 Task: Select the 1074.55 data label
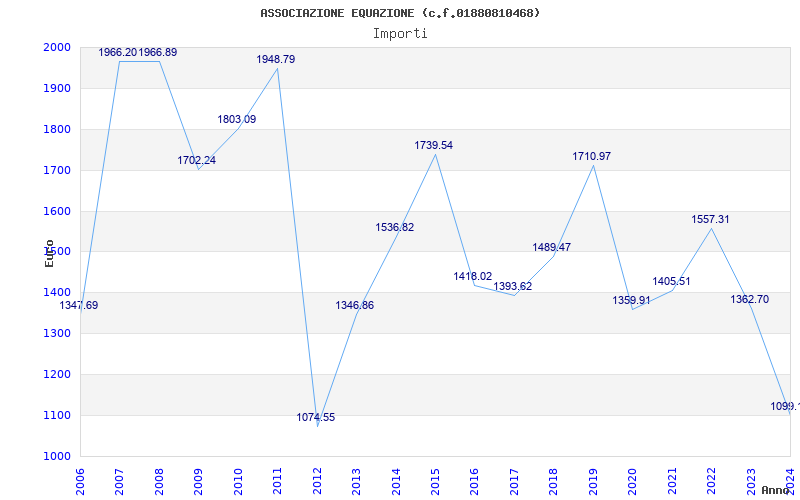pyautogui.click(x=316, y=417)
